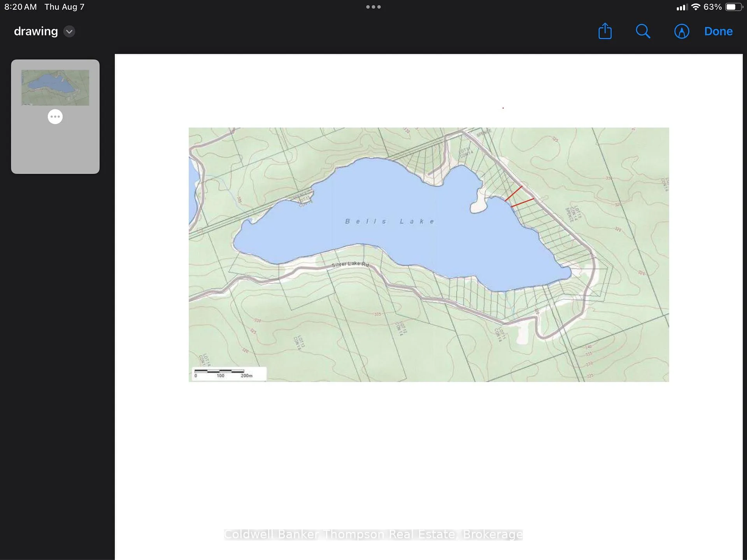
Task: Open the Search magnifier tool
Action: pos(643,31)
